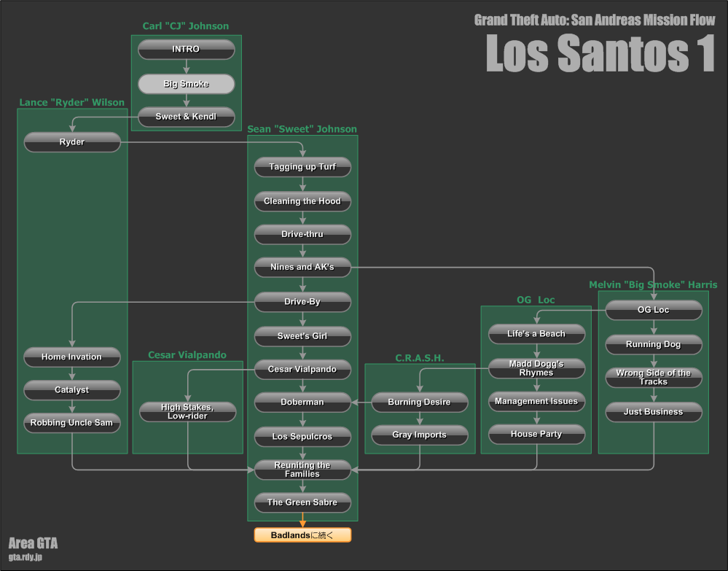Open the Reuniting the Families node
Viewport: 728px width, 571px height.
[x=302, y=470]
